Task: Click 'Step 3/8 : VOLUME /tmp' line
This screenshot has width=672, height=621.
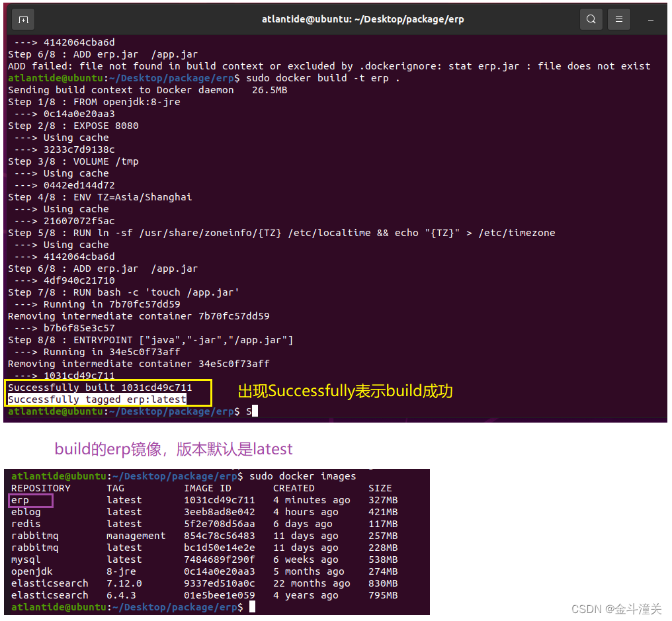Action: click(x=73, y=161)
